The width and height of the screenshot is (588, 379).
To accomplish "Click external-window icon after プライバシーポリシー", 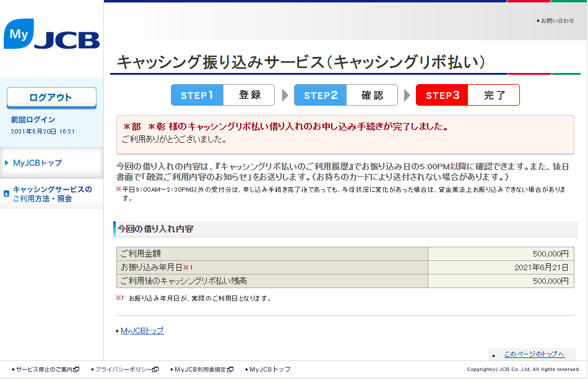I will pyautogui.click(x=155, y=370).
